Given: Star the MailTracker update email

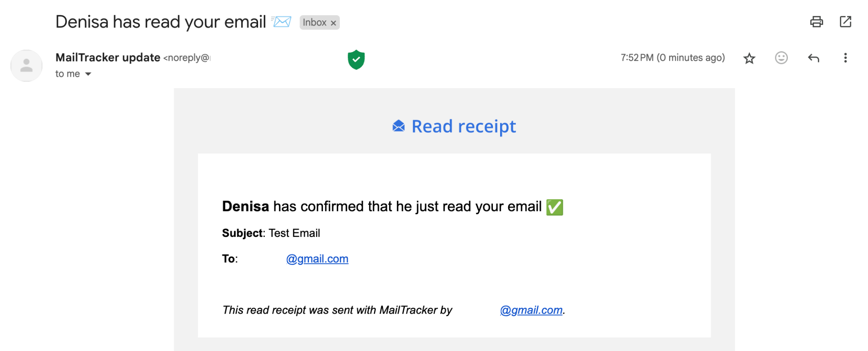Looking at the screenshot, I should click(749, 58).
